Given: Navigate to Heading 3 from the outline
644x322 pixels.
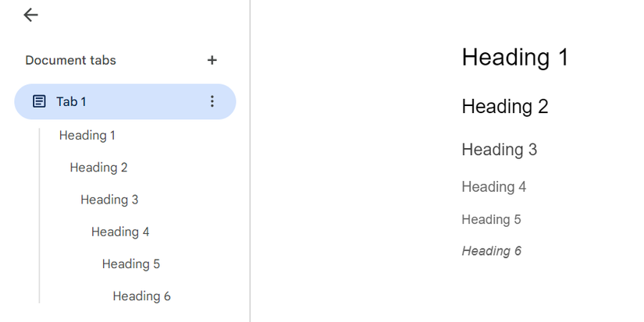Looking at the screenshot, I should [109, 200].
